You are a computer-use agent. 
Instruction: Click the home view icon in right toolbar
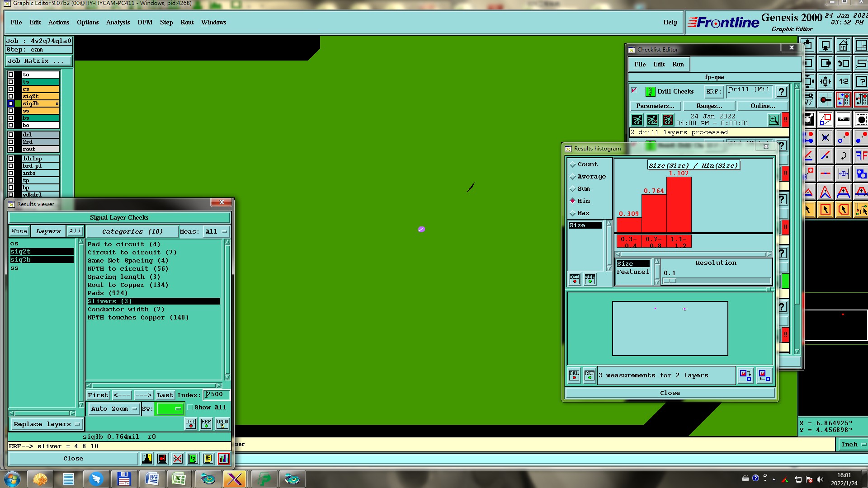843,46
